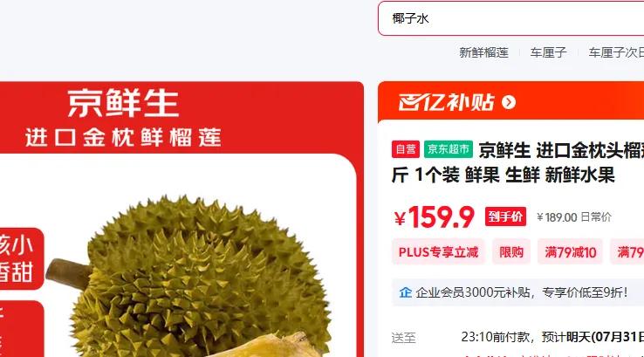Select the 限购 promotion tag
The width and height of the screenshot is (644, 357).
click(x=511, y=252)
